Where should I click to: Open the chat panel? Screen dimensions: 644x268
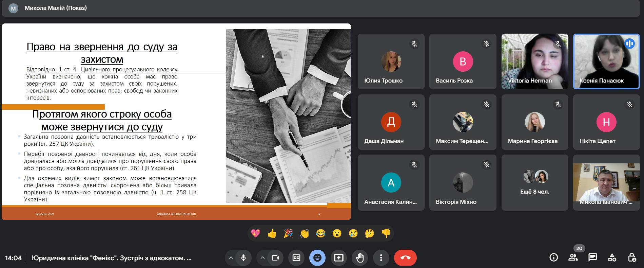[x=592, y=257]
